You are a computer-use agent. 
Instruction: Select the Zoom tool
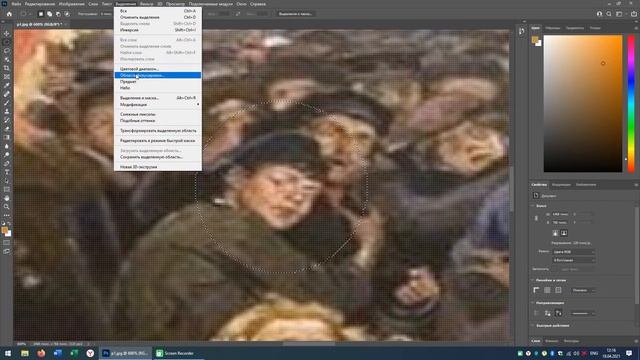pos(7,207)
